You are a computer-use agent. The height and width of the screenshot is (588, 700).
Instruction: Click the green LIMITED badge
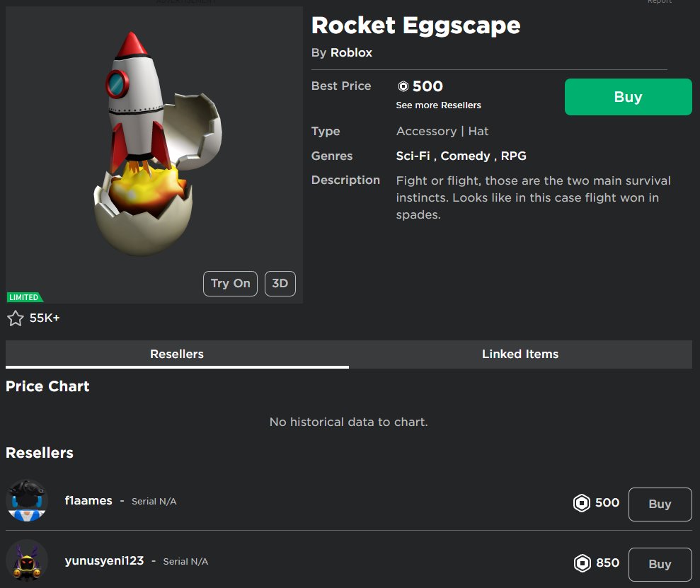24,296
